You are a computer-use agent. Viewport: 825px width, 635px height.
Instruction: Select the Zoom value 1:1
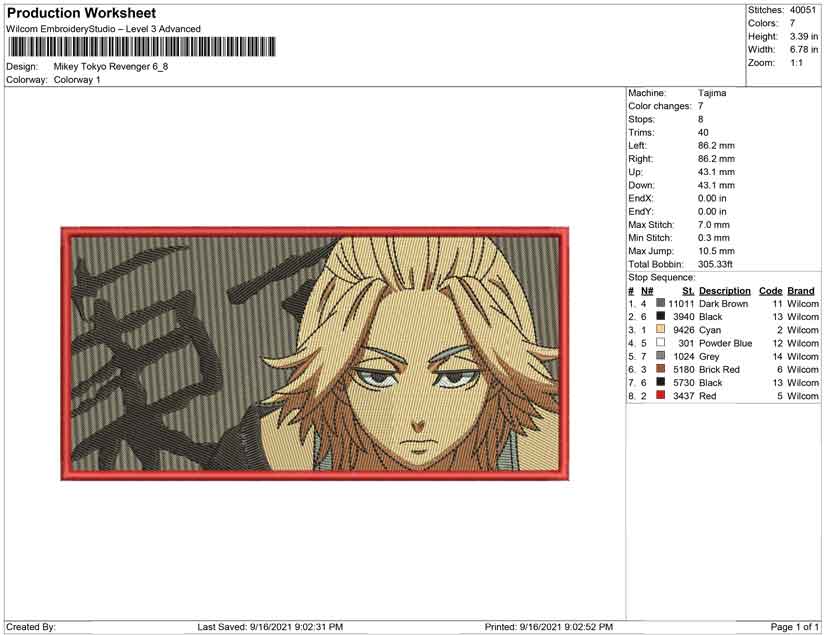click(x=796, y=63)
